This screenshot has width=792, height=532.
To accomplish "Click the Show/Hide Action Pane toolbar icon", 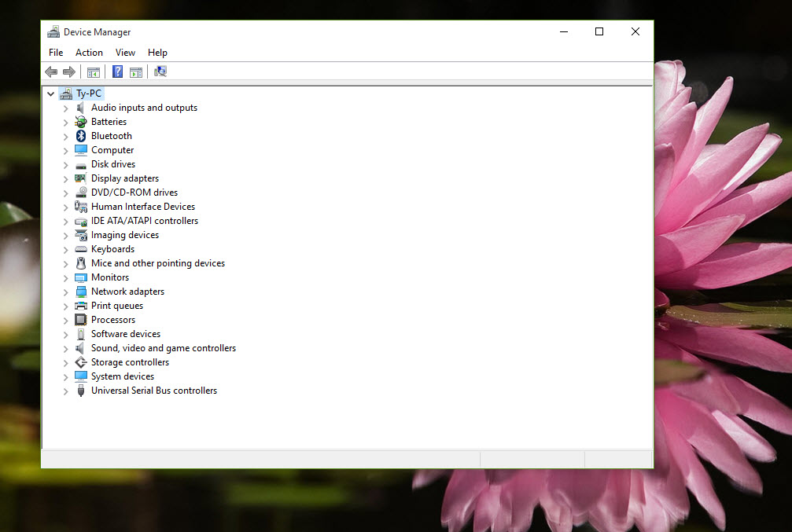I will coord(136,72).
